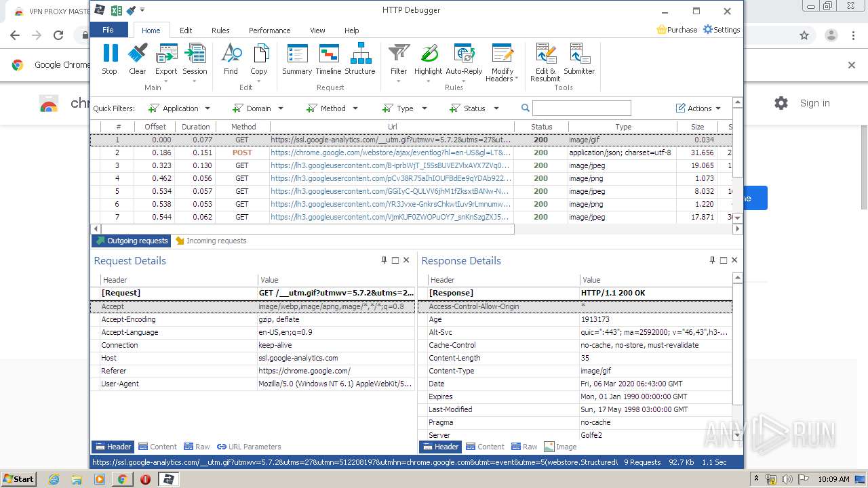This screenshot has height=488, width=868.
Task: Switch to the Home ribbon tab
Action: click(151, 30)
